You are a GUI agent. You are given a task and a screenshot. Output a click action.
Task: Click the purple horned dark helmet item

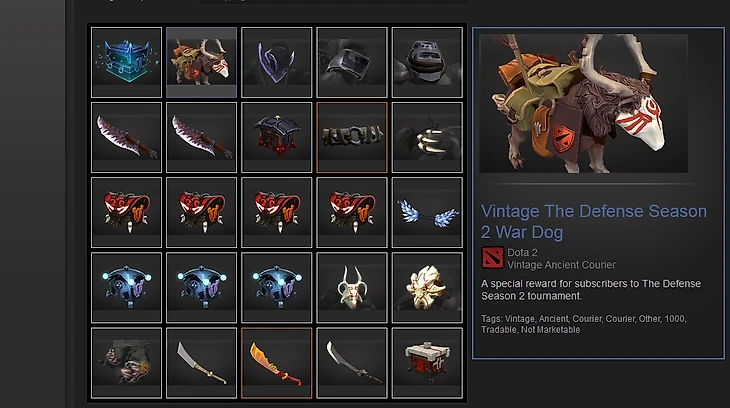pos(277,62)
